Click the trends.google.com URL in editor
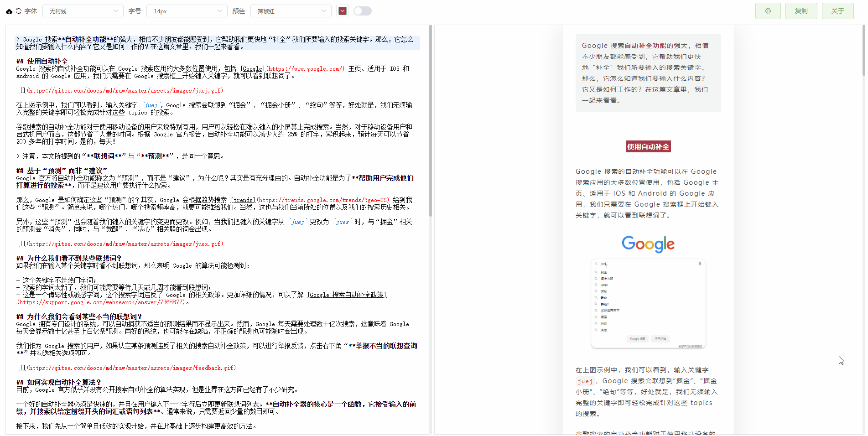Screen dimensions: 868x436 [323, 200]
